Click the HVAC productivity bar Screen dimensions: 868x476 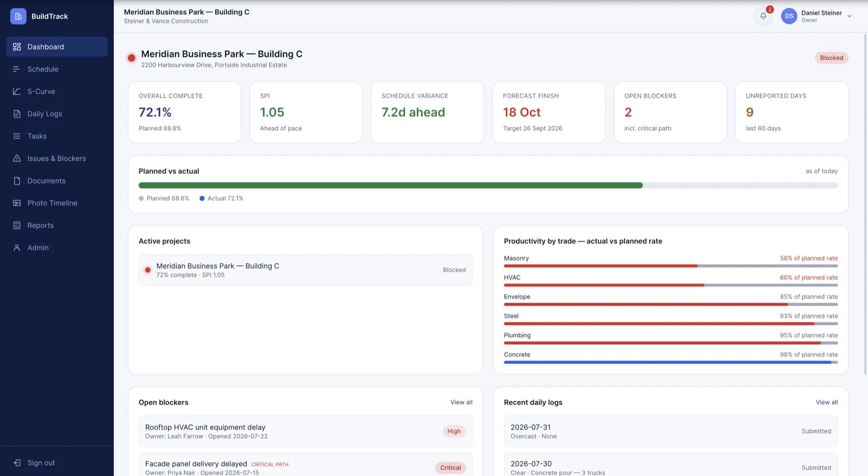[671, 285]
